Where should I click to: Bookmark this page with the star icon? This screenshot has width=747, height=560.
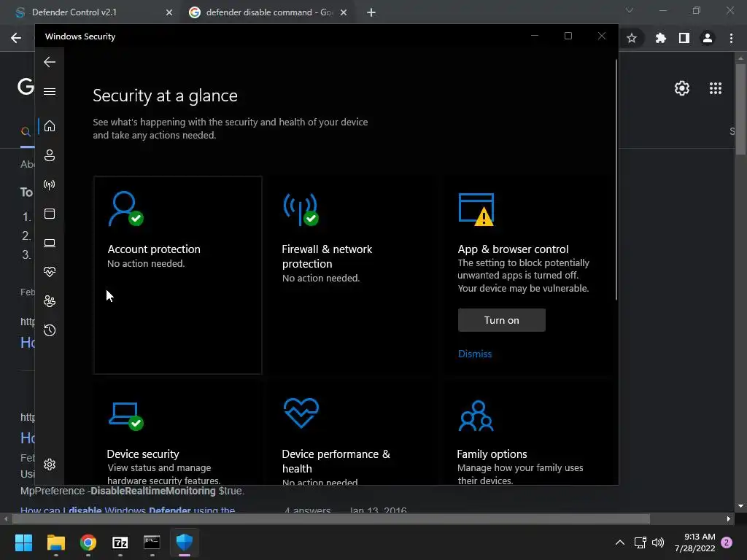click(632, 38)
